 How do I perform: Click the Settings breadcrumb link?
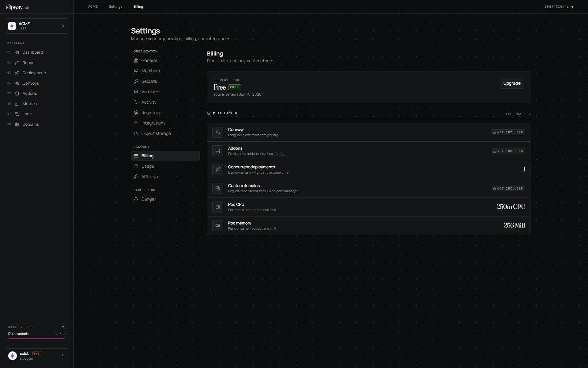tap(115, 6)
